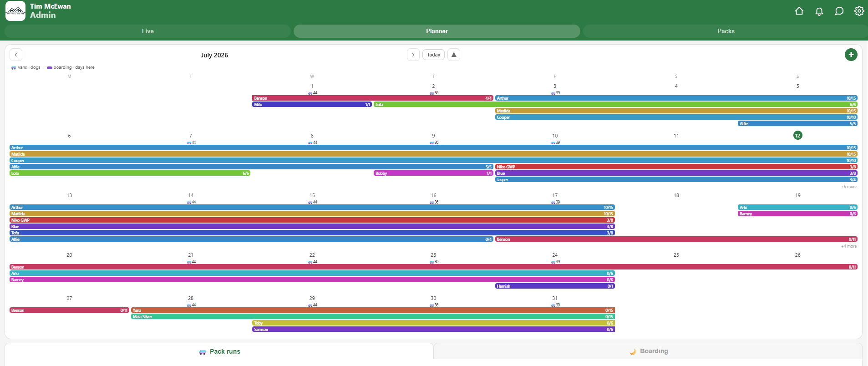The image size is (868, 366).
Task: Click the van icon on July 10
Action: point(553,142)
